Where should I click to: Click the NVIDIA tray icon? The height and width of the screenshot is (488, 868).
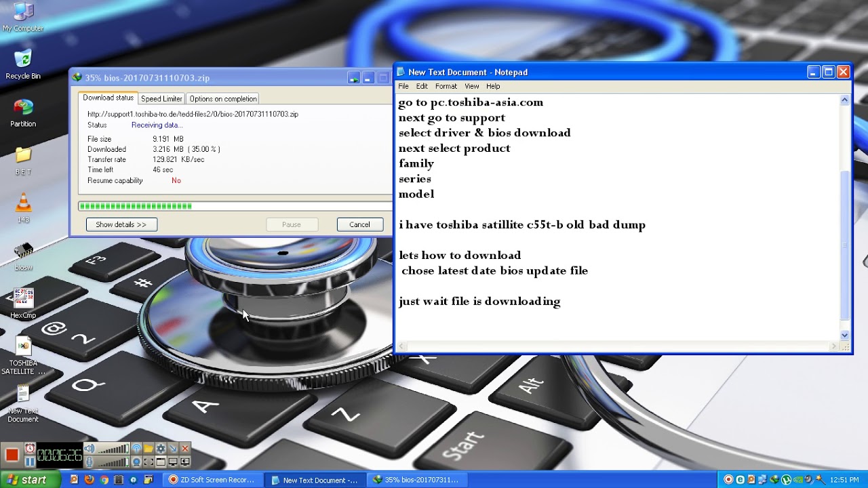pyautogui.click(x=798, y=479)
